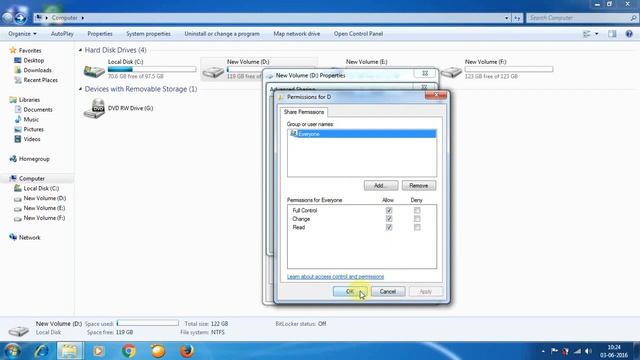Viewport: 640px width, 360px height.
Task: Click Cancel in Permissions for D dialog
Action: (x=388, y=291)
